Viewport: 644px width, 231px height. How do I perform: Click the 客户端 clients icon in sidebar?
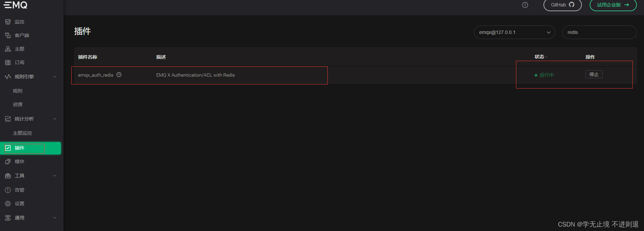tap(8, 35)
